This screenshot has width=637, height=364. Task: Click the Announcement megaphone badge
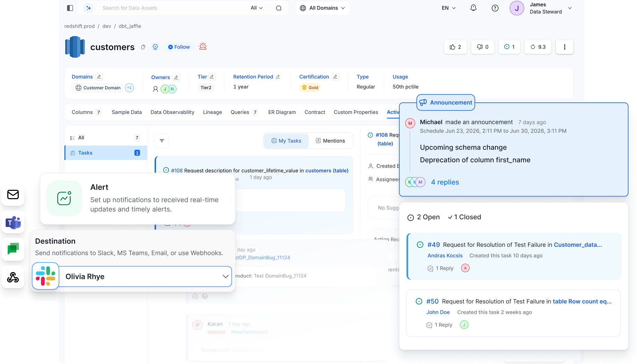[x=446, y=102]
